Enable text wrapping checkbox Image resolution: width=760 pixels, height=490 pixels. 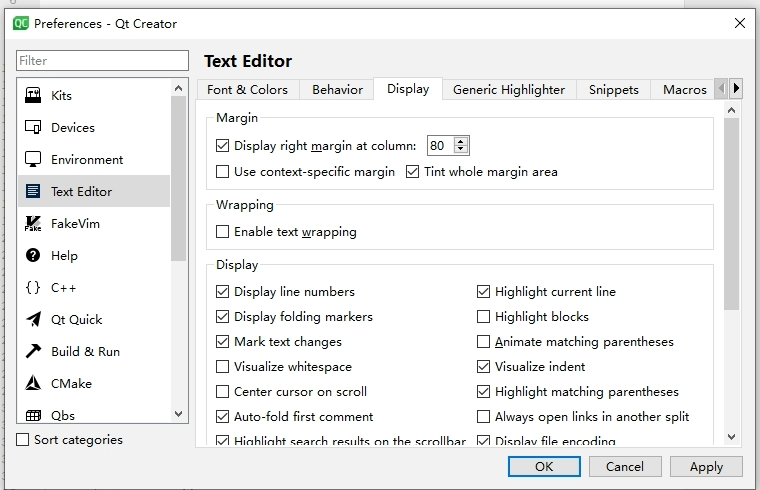pyautogui.click(x=222, y=232)
